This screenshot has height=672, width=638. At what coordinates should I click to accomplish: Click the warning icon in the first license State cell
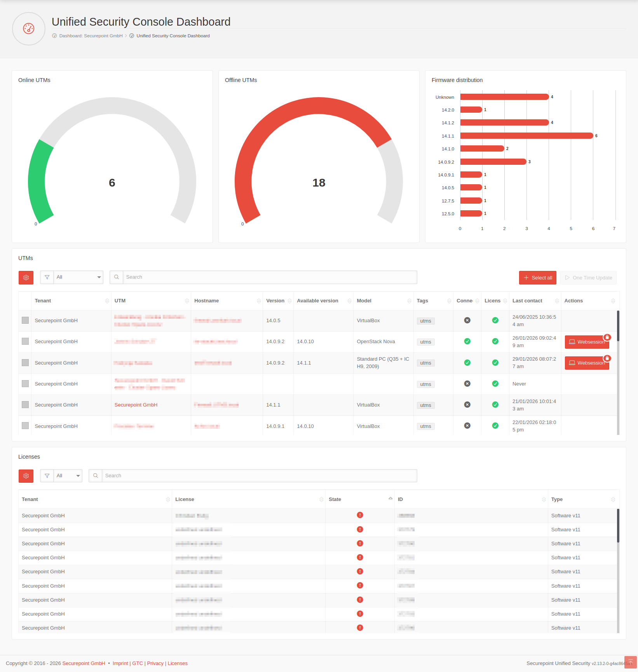(359, 515)
